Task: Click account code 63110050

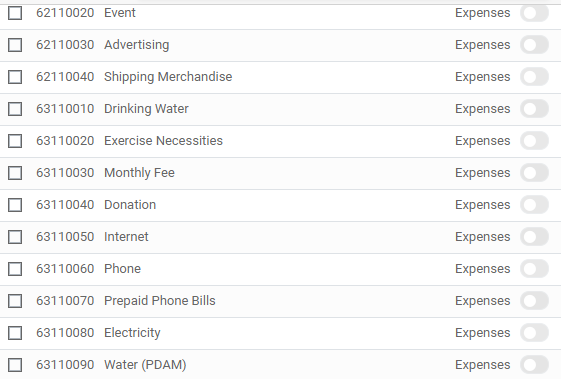Action: click(65, 237)
